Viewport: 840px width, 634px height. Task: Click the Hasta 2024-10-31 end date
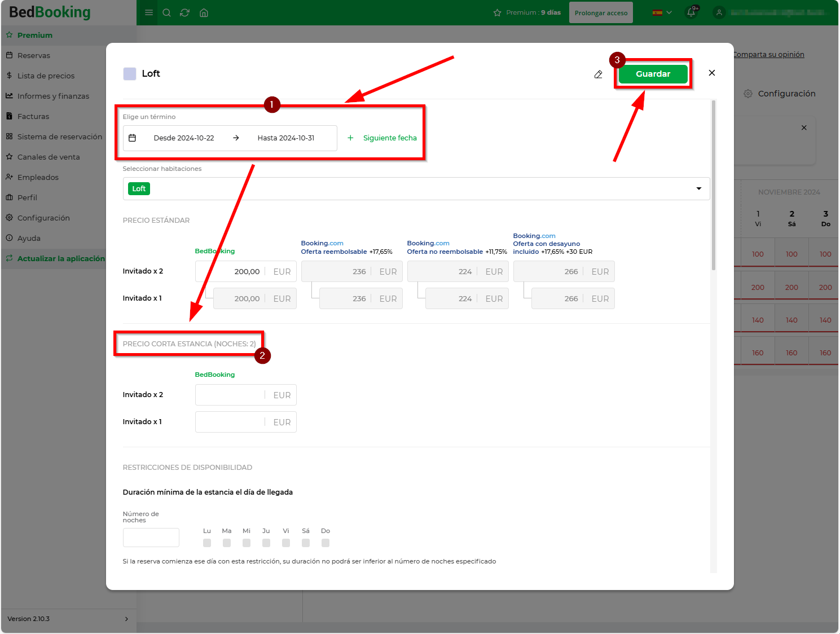coord(286,138)
